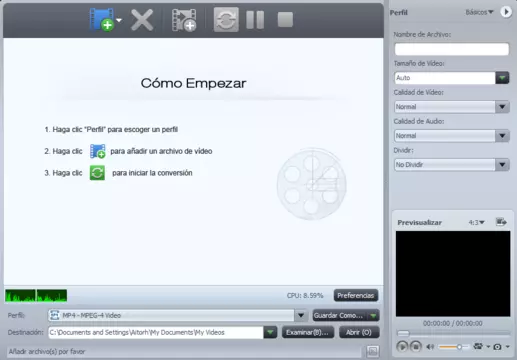Open the Básicos profile mode menu
Viewport: 517px width, 360px height.
click(479, 12)
